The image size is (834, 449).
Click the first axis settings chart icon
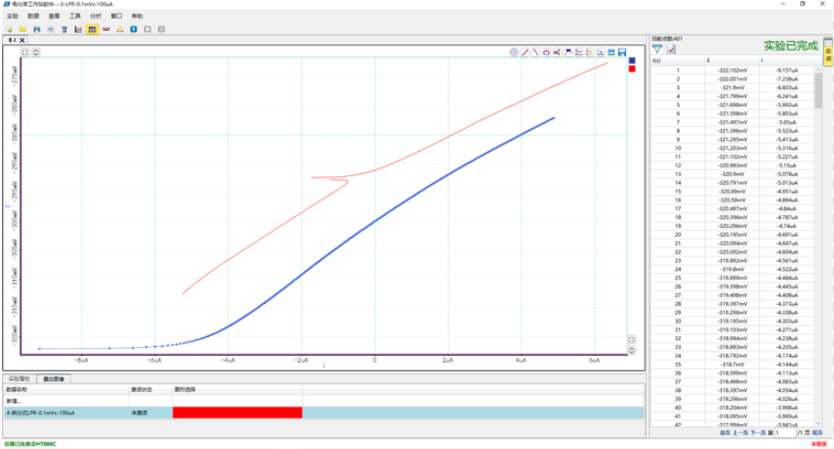[x=579, y=52]
